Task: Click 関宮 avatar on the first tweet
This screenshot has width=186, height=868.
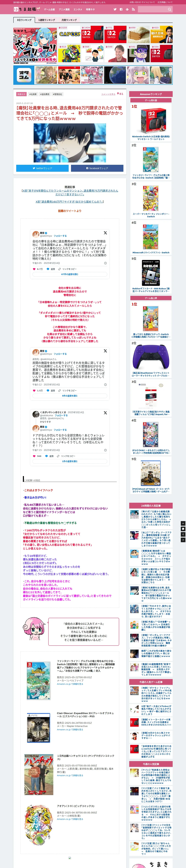Action: (36, 234)
